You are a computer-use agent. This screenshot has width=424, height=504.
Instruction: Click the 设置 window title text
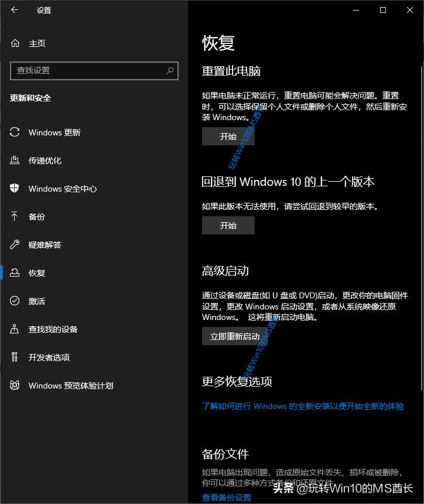[x=44, y=11]
